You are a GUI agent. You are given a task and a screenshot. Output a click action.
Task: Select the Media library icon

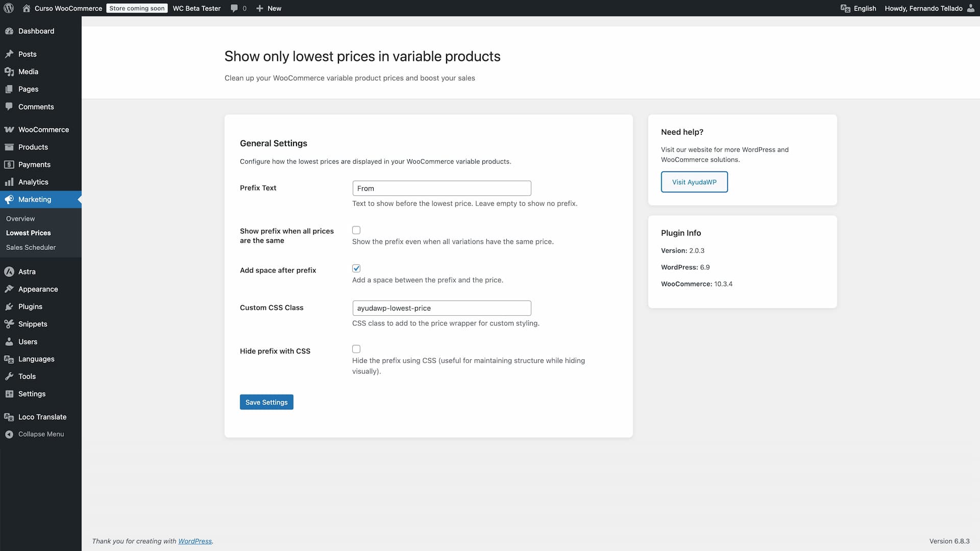(x=9, y=71)
